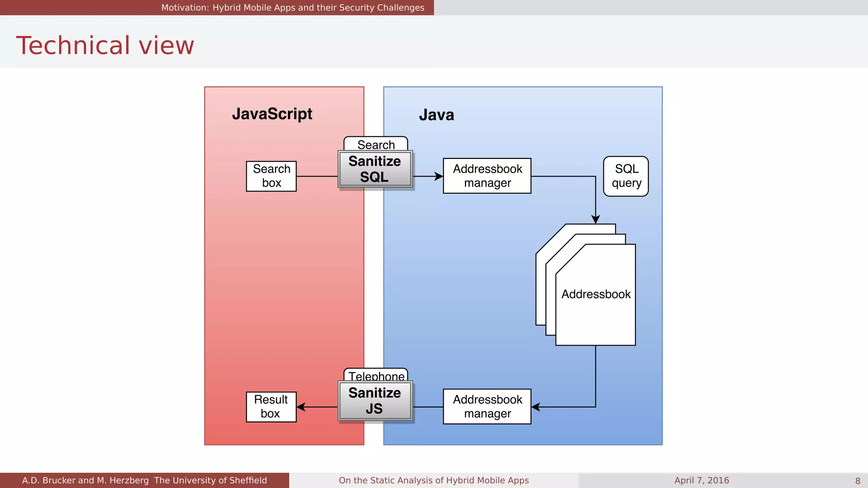
Task: Select the upper Addressbook manager box
Action: tap(487, 176)
